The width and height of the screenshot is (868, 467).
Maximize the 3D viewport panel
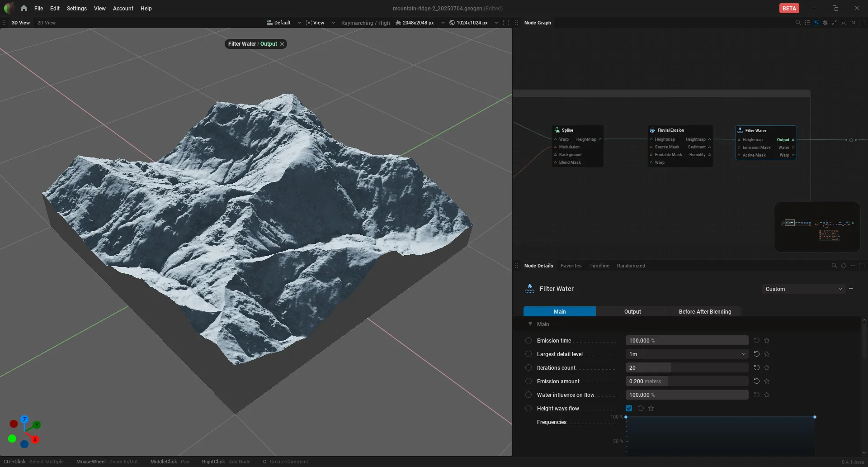pos(506,23)
